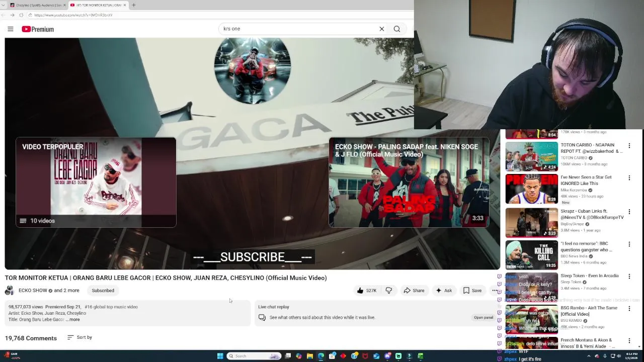The image size is (644, 362).
Task: Open the taskbar clock and date
Action: pyautogui.click(x=631, y=356)
